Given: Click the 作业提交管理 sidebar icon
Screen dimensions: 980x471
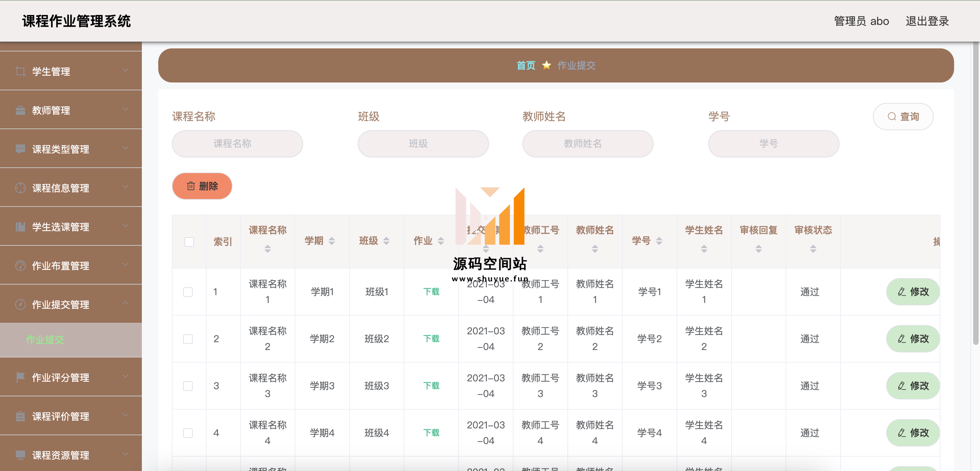Looking at the screenshot, I should tap(20, 304).
